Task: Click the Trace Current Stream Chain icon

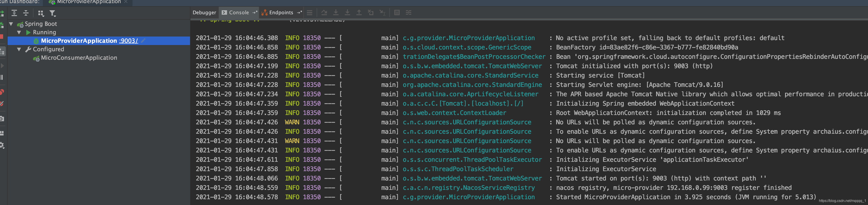Action: (x=409, y=13)
